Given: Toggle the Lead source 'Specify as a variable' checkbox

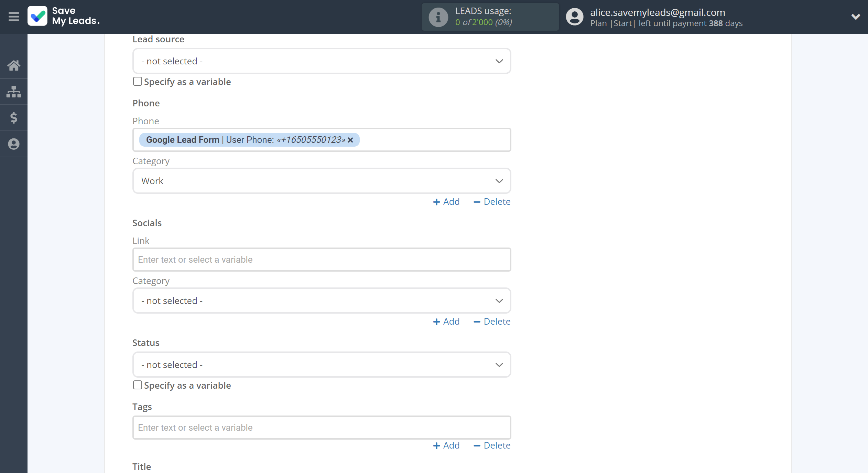Looking at the screenshot, I should pos(137,81).
